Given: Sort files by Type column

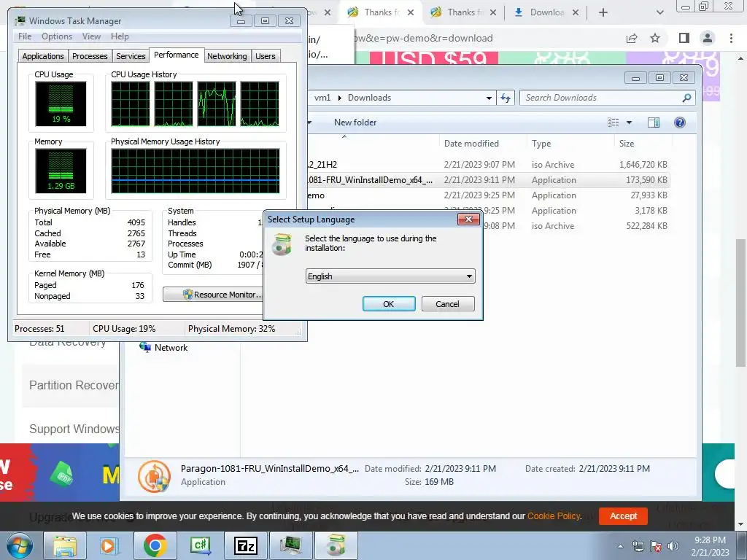Looking at the screenshot, I should pyautogui.click(x=570, y=144).
